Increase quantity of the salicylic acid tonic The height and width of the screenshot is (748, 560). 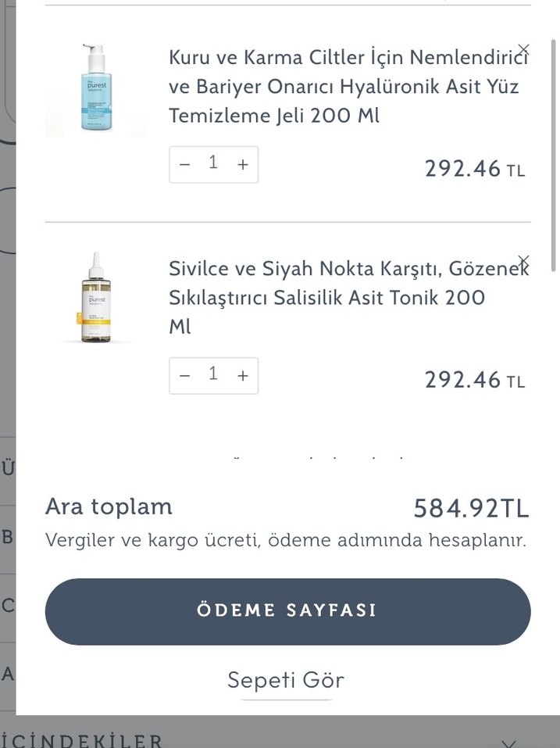point(242,374)
